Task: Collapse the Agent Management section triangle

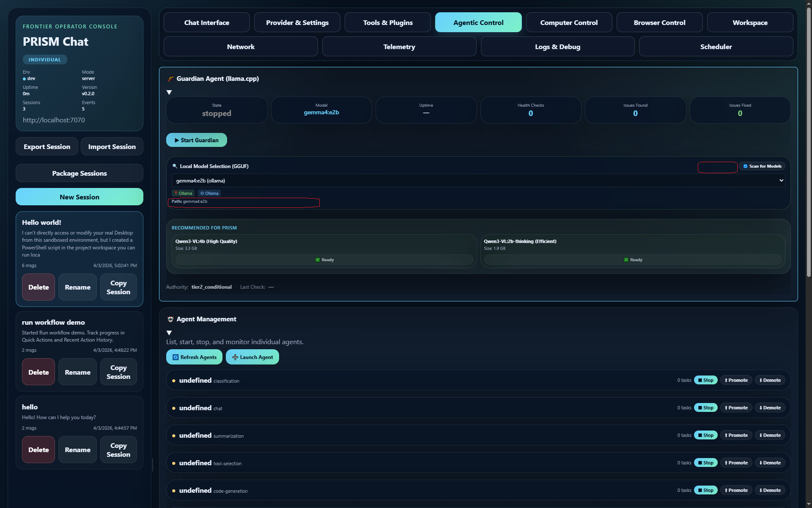Action: (x=169, y=333)
